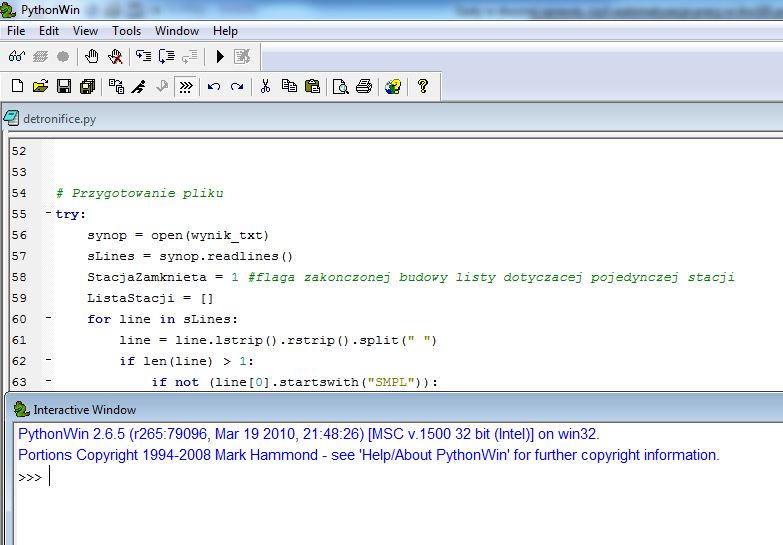
Task: Open Help index globe icon
Action: click(x=393, y=86)
